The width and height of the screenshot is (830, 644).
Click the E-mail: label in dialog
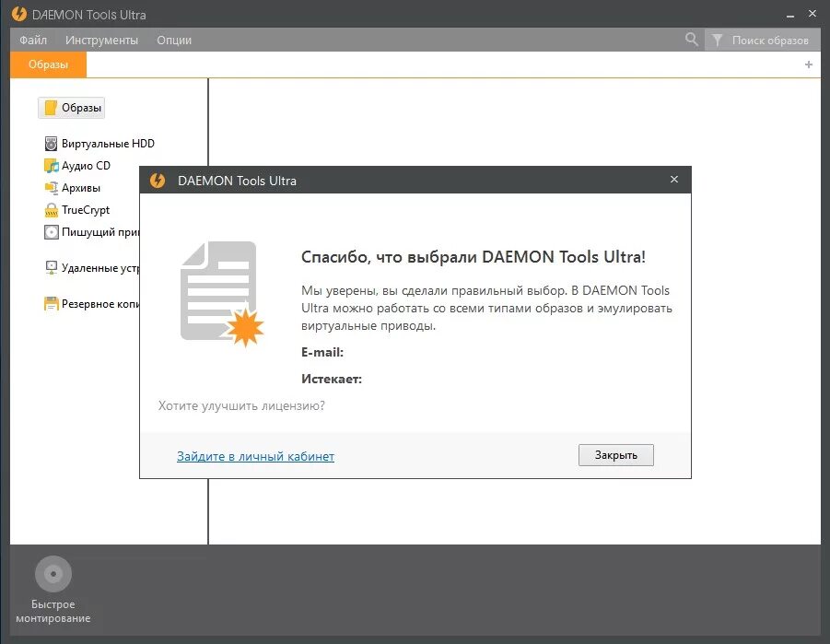[x=321, y=352]
